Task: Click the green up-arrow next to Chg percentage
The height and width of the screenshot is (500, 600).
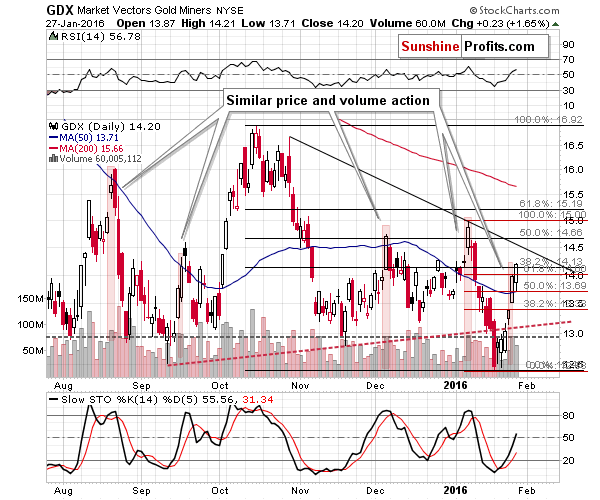Action: (556, 24)
